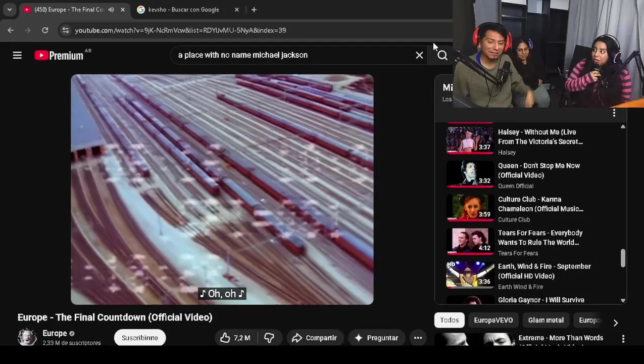Select Gloria Gaynor I Will Survive title
This screenshot has width=644, height=364.
point(541,300)
